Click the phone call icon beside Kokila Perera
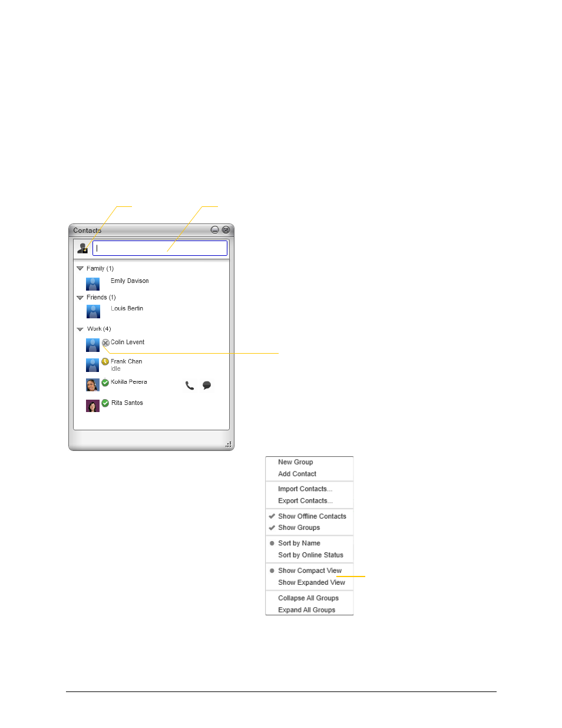Screen dimensions: 562x728 click(190, 386)
